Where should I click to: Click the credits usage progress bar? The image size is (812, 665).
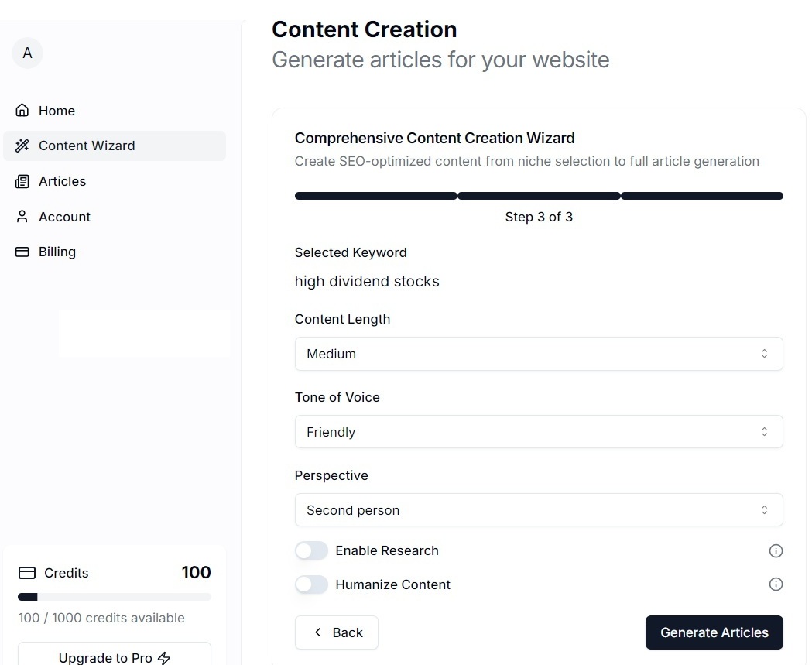(114, 597)
